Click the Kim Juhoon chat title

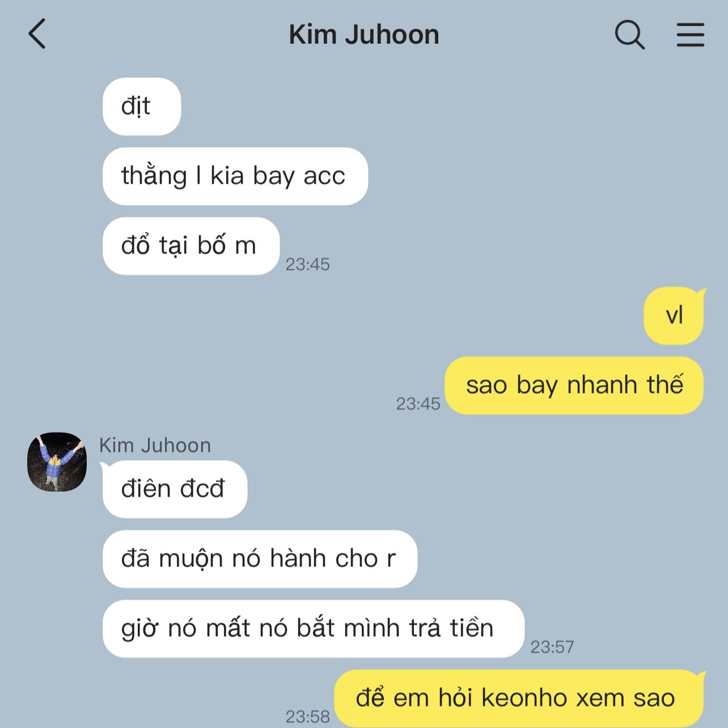(364, 35)
